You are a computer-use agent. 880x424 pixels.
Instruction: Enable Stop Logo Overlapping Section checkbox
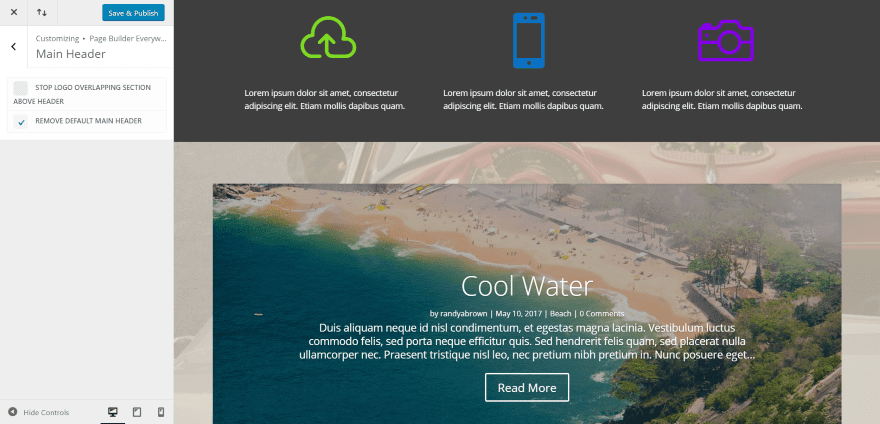(x=21, y=88)
